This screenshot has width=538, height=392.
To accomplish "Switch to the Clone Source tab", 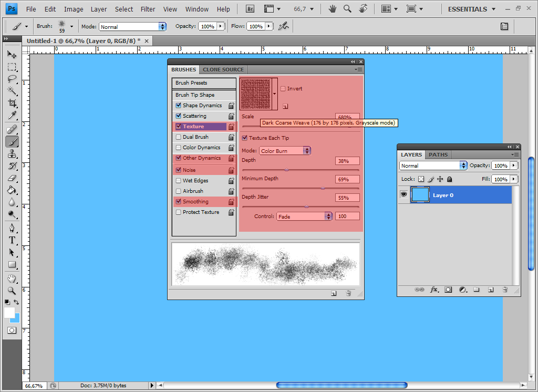I will click(223, 70).
